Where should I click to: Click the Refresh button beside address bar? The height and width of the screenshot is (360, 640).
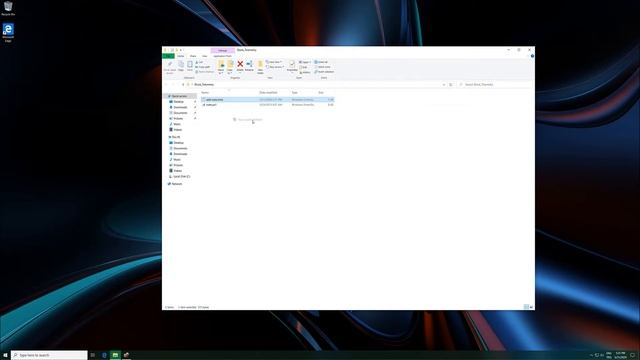[451, 84]
